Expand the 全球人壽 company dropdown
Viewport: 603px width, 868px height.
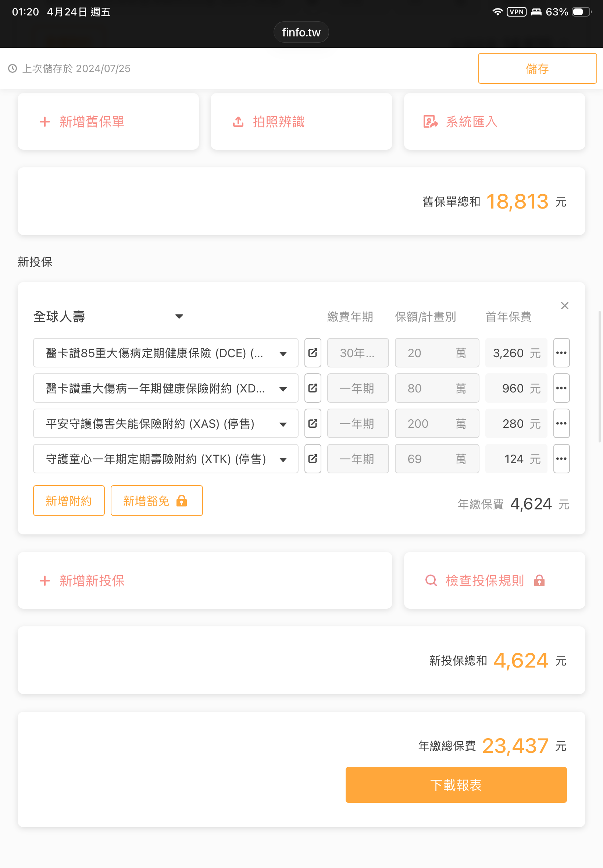[x=179, y=316]
